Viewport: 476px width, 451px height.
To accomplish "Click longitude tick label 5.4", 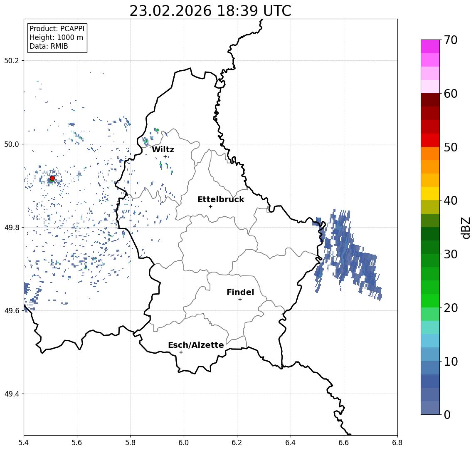I will (24, 443).
